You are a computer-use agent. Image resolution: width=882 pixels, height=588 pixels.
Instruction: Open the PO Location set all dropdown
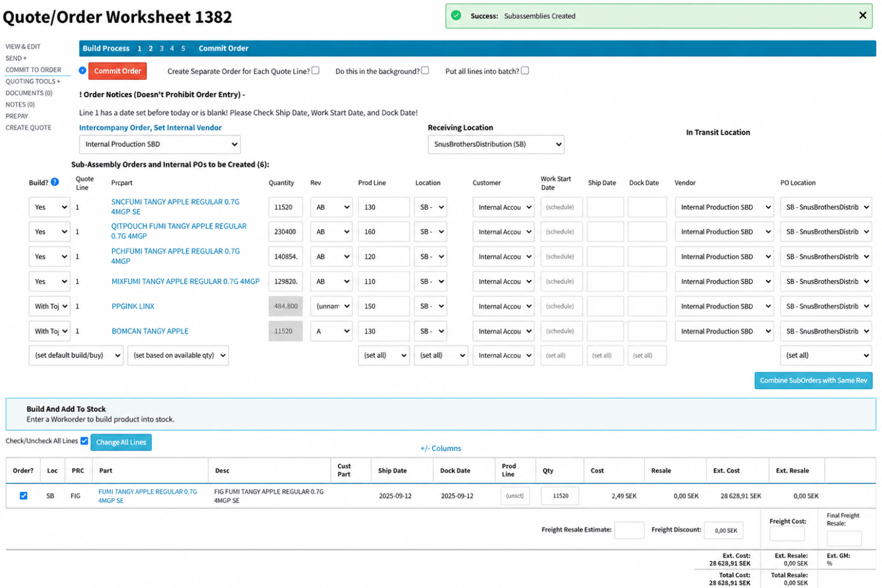point(826,355)
